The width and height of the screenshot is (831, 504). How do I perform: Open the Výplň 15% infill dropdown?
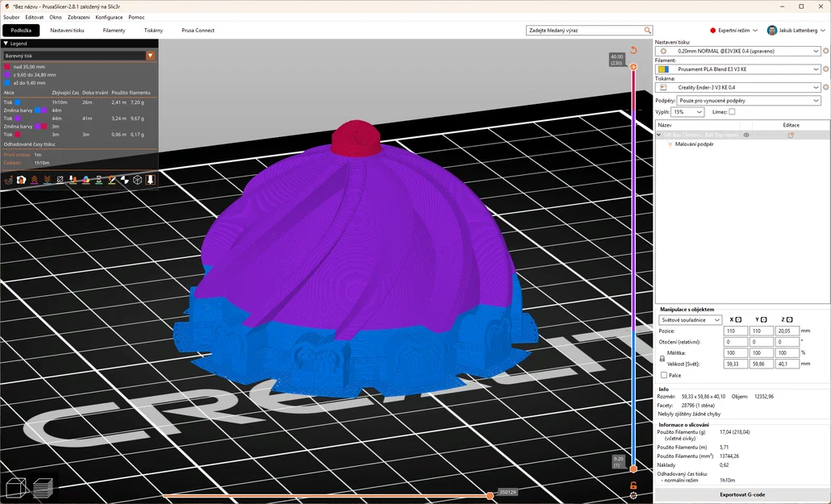click(x=687, y=112)
